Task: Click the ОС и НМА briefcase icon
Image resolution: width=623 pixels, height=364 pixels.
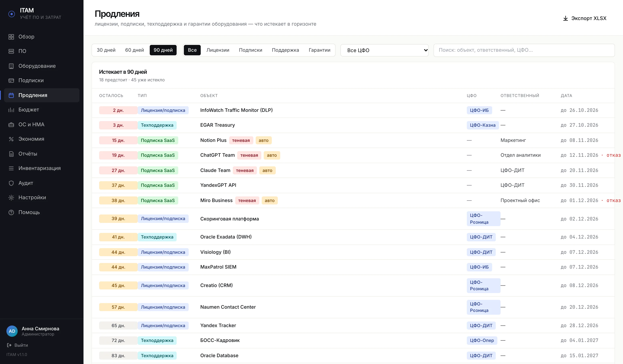Action: [11, 124]
